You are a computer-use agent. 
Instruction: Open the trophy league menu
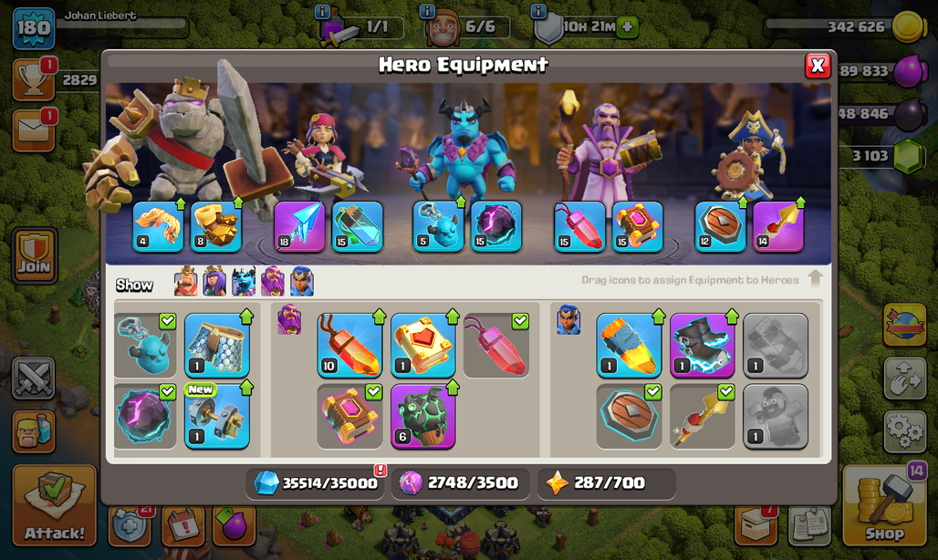[34, 79]
